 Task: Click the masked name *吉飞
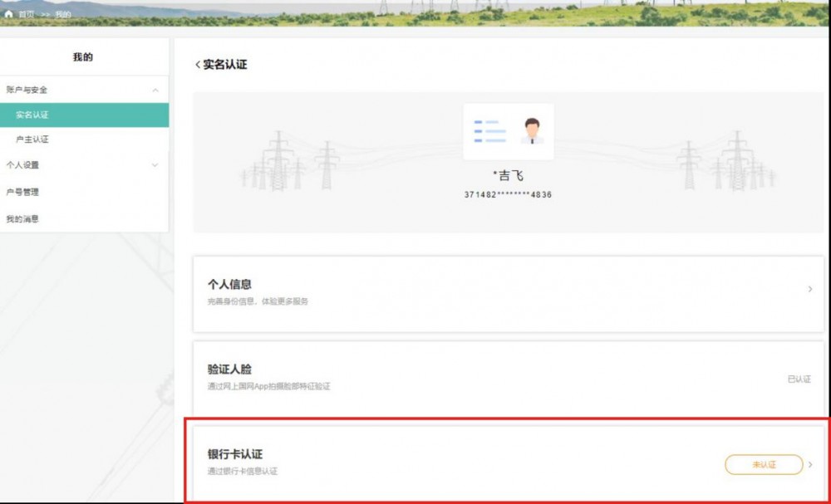pos(508,176)
